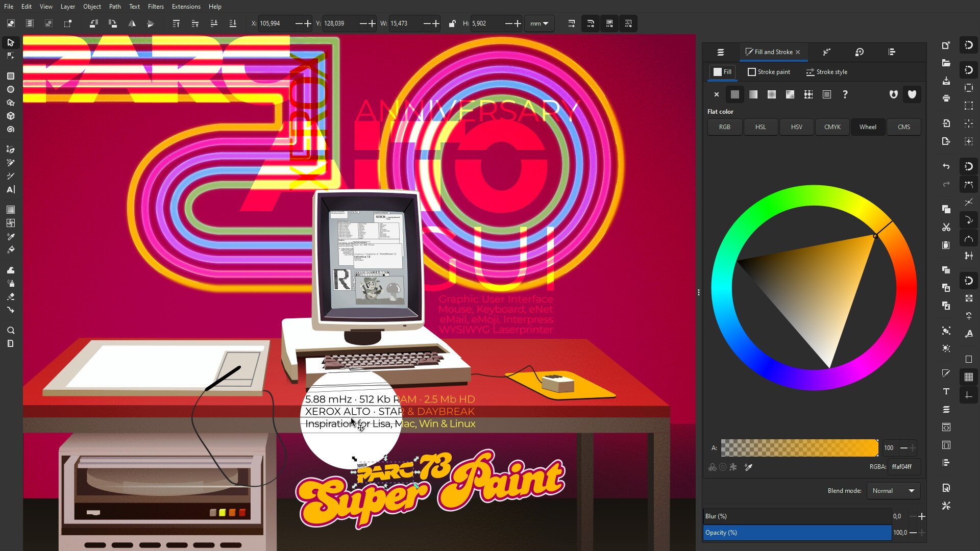
Task: Toggle the topmost snapping magnet button
Action: pos(968,45)
